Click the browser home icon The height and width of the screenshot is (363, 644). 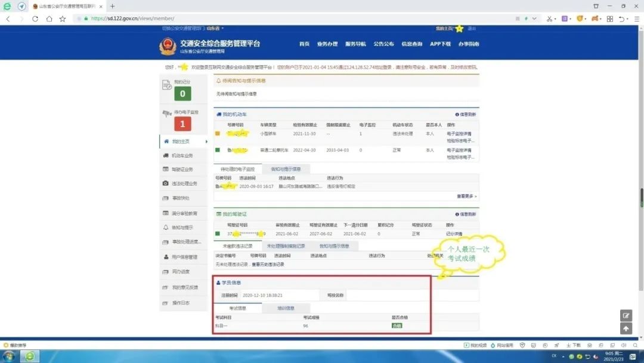pyautogui.click(x=49, y=19)
